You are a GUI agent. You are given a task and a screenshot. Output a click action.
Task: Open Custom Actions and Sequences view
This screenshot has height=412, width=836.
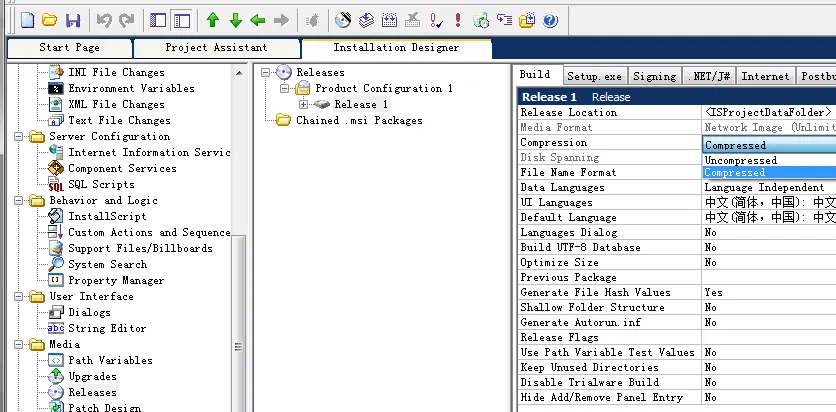coord(149,232)
